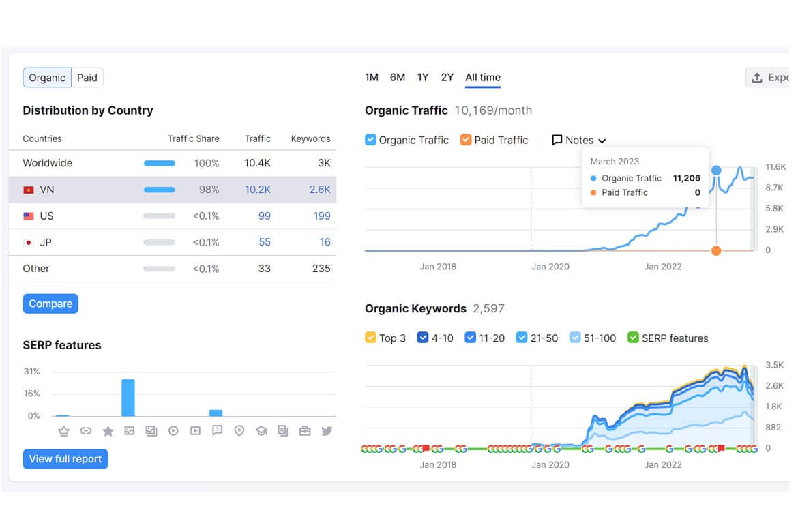Click the orange Paid Traffic data point
Image resolution: width=798 pixels, height=532 pixels.
pyautogui.click(x=716, y=250)
